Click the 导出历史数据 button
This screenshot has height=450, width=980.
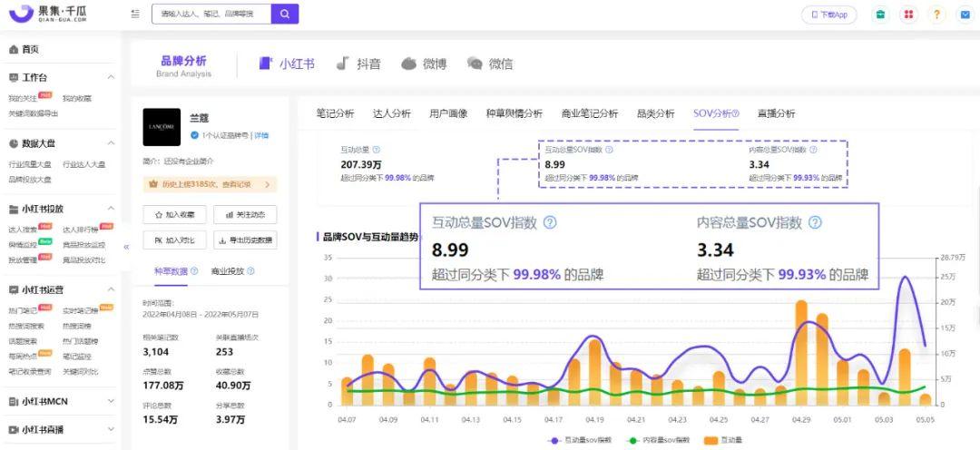pyautogui.click(x=245, y=240)
